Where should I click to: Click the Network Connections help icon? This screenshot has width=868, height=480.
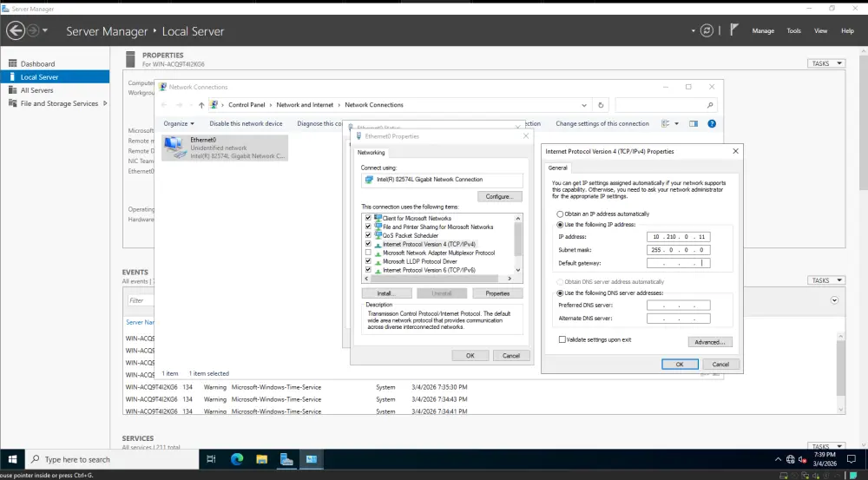(712, 123)
